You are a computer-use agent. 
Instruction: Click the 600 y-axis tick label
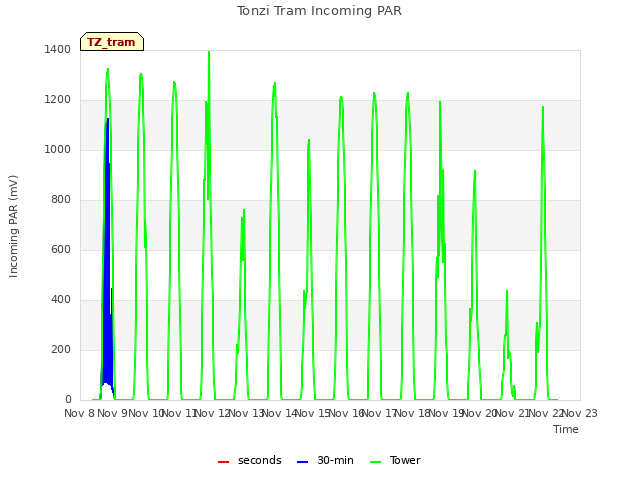click(x=61, y=249)
